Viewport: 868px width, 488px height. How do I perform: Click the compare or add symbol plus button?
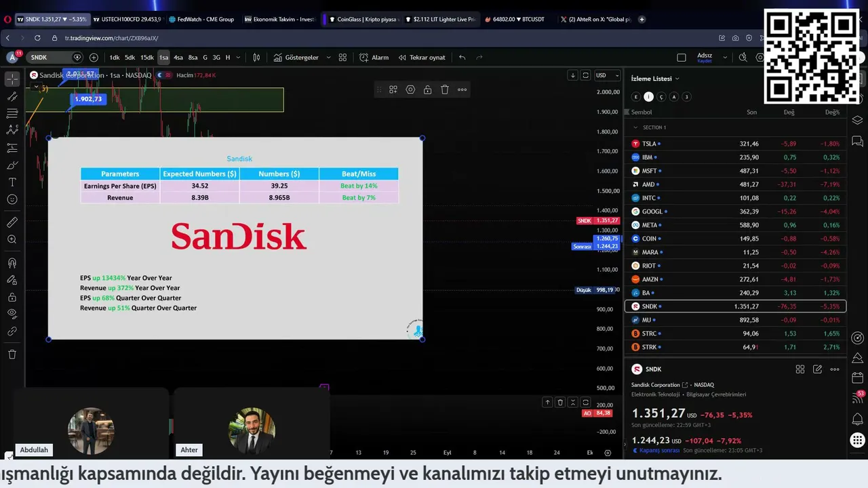pyautogui.click(x=94, y=58)
